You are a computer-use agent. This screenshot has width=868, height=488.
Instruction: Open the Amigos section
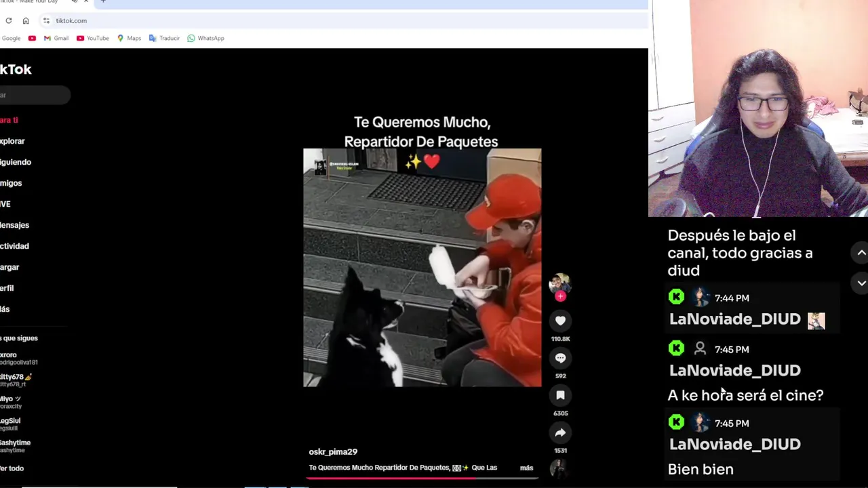point(11,183)
